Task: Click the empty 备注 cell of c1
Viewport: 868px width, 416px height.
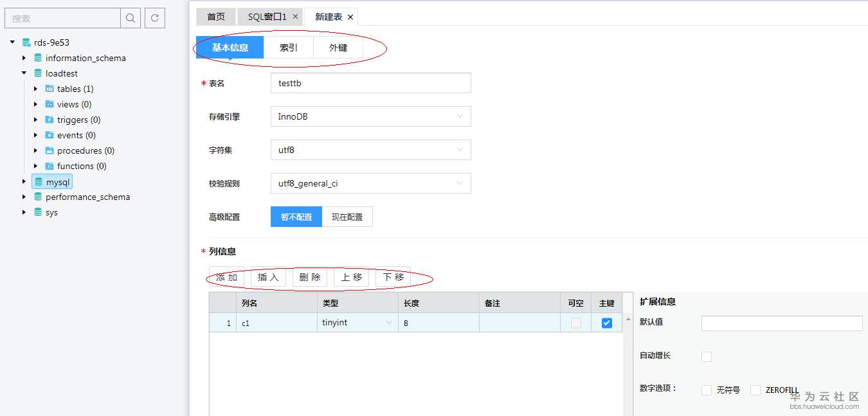Action: (520, 323)
